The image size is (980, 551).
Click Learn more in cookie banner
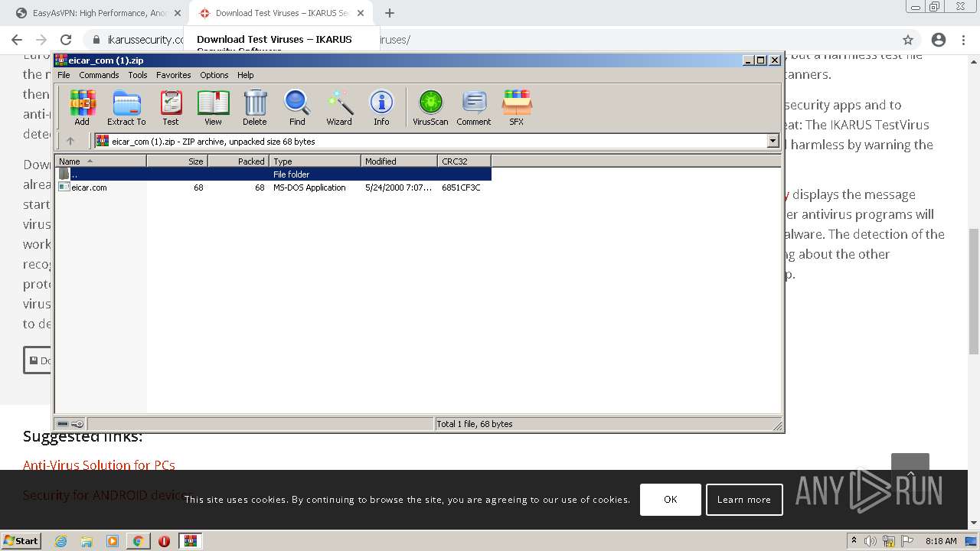744,499
